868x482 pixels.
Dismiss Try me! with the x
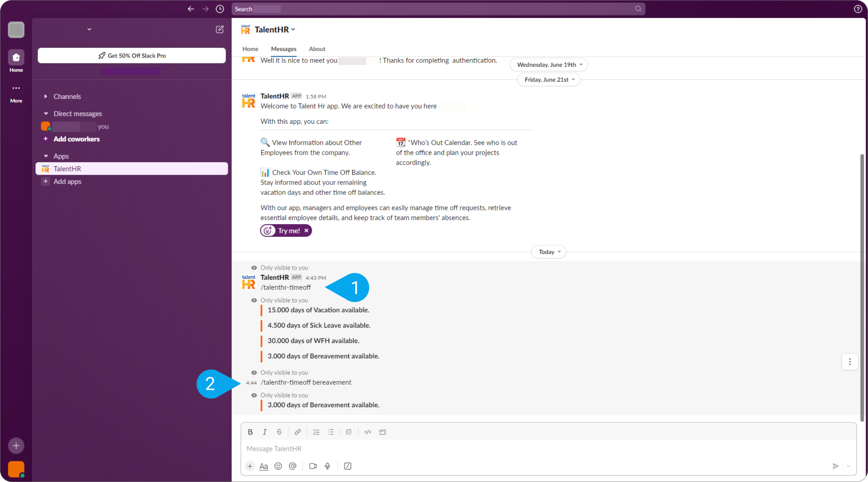click(306, 231)
